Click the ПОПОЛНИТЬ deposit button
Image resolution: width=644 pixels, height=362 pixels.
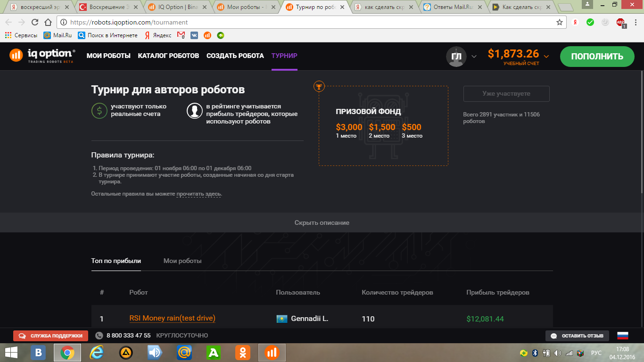coord(597,57)
